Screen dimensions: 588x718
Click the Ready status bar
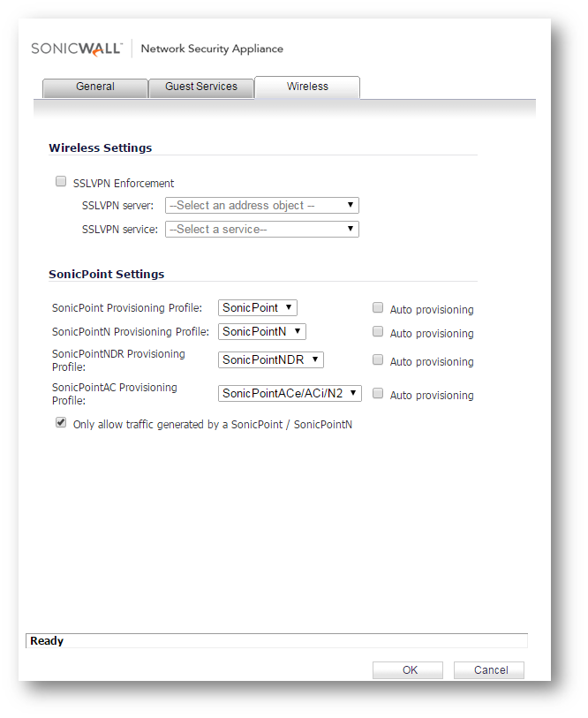point(276,641)
